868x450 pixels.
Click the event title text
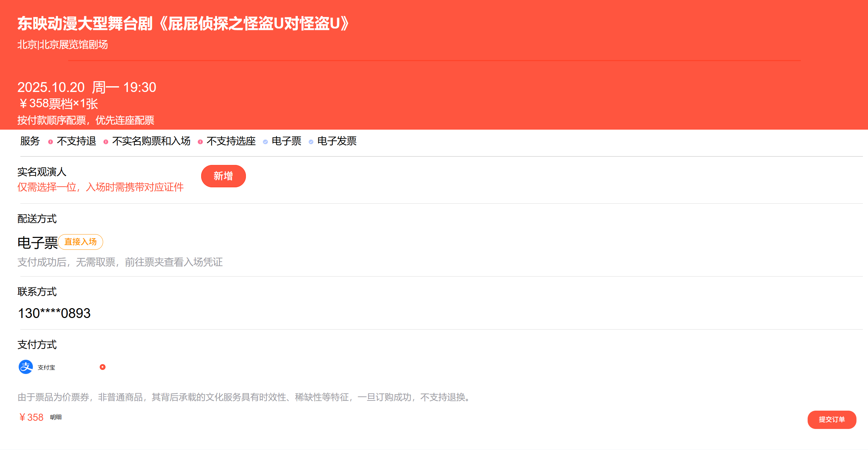point(183,24)
